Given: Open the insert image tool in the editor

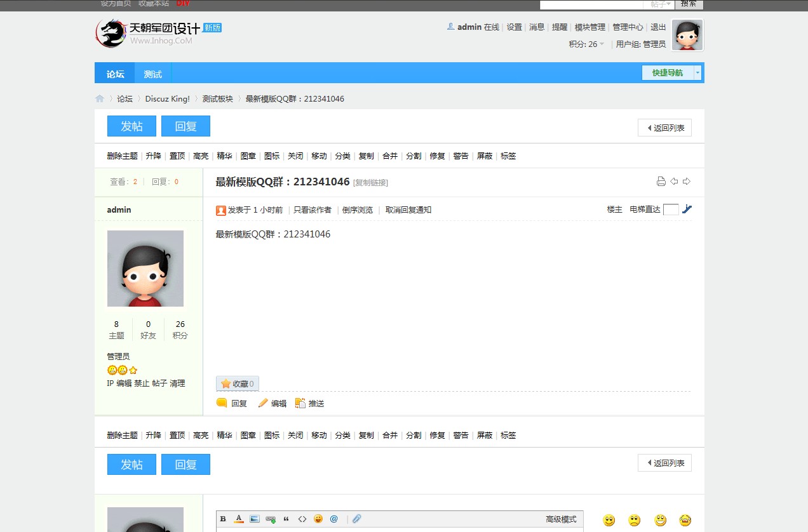Looking at the screenshot, I should 254,519.
